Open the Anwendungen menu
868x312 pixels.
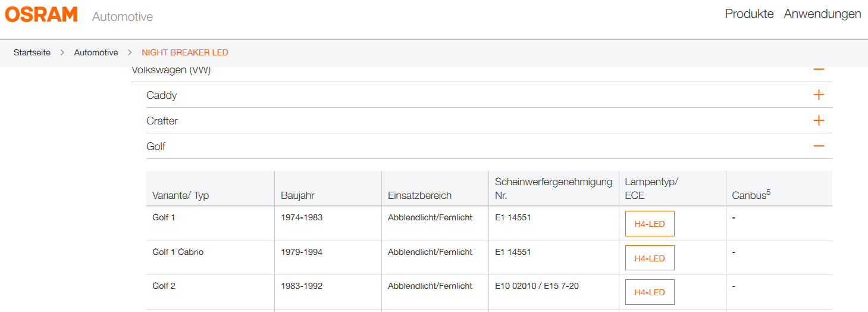(822, 14)
